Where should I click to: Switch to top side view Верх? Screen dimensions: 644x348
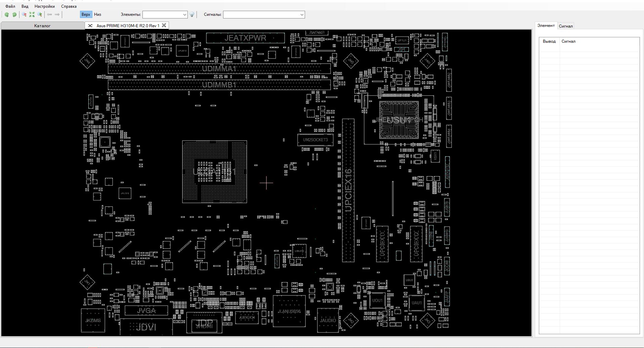click(86, 14)
